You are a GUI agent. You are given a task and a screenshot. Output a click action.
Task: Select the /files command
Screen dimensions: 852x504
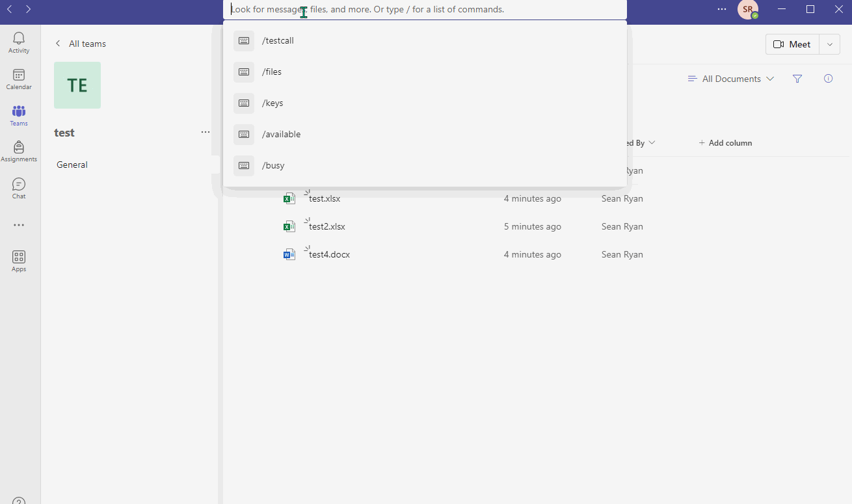coord(425,72)
